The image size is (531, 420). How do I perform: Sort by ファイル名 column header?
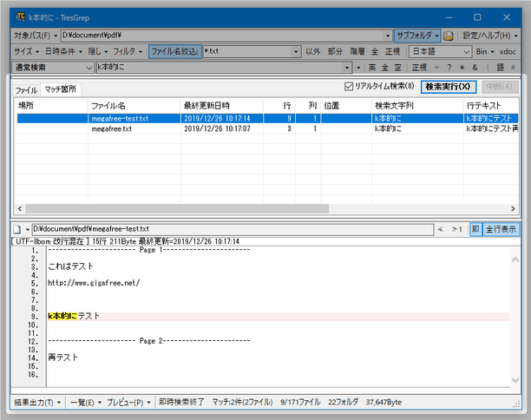[x=134, y=106]
